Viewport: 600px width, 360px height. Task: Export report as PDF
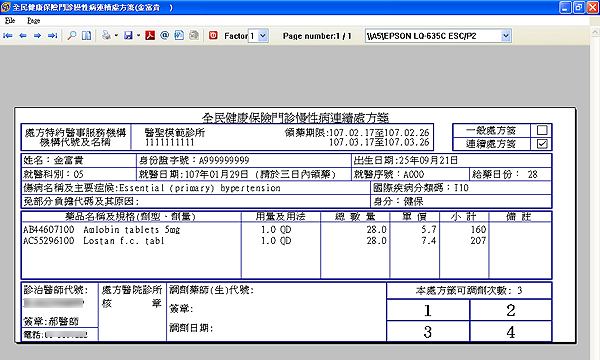click(x=150, y=36)
